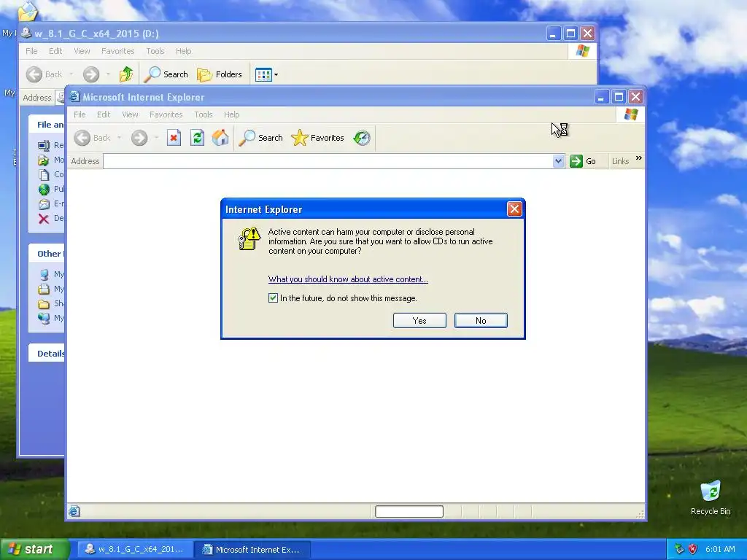The image size is (747, 560).
Task: Click Yes in the active content dialog
Action: coord(419,321)
